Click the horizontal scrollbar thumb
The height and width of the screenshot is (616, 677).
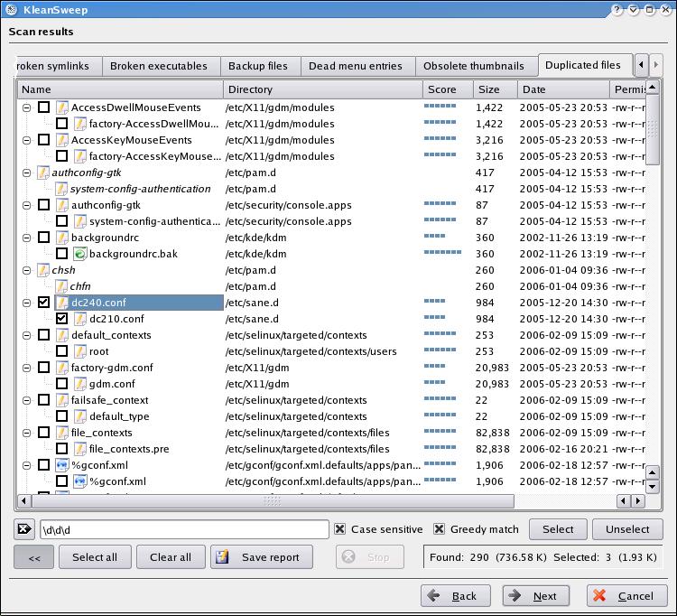point(273,501)
